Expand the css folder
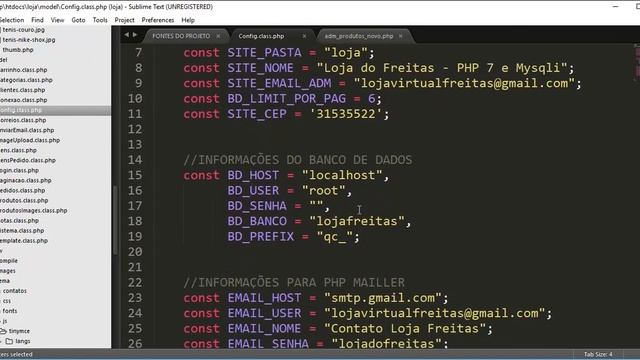640x360 pixels. [x=7, y=301]
